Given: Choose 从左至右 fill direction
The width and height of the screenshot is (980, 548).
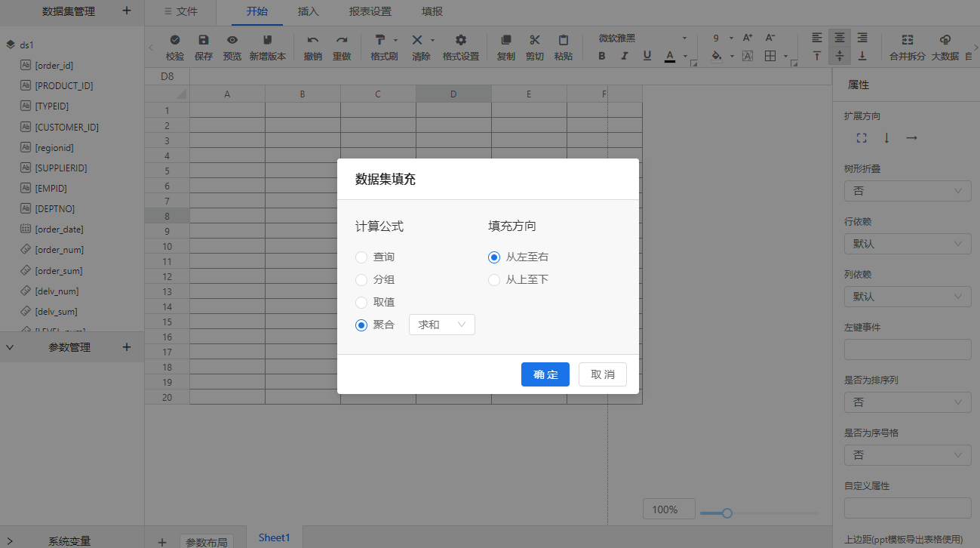Looking at the screenshot, I should [x=494, y=257].
